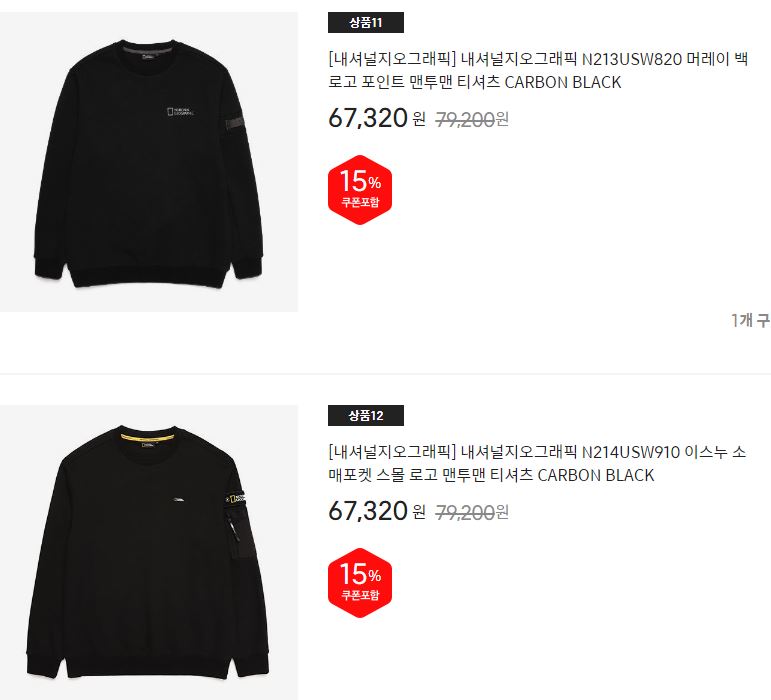Open the N213USW820 black sweatshirt thumbnail
This screenshot has width=771, height=700.
click(148, 162)
